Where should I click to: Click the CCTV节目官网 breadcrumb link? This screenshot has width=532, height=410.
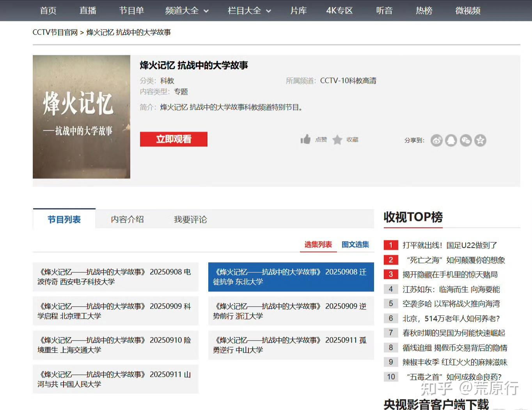coord(55,32)
